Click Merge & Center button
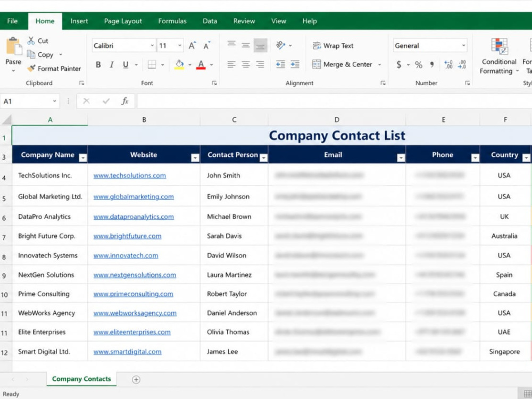 (x=342, y=64)
